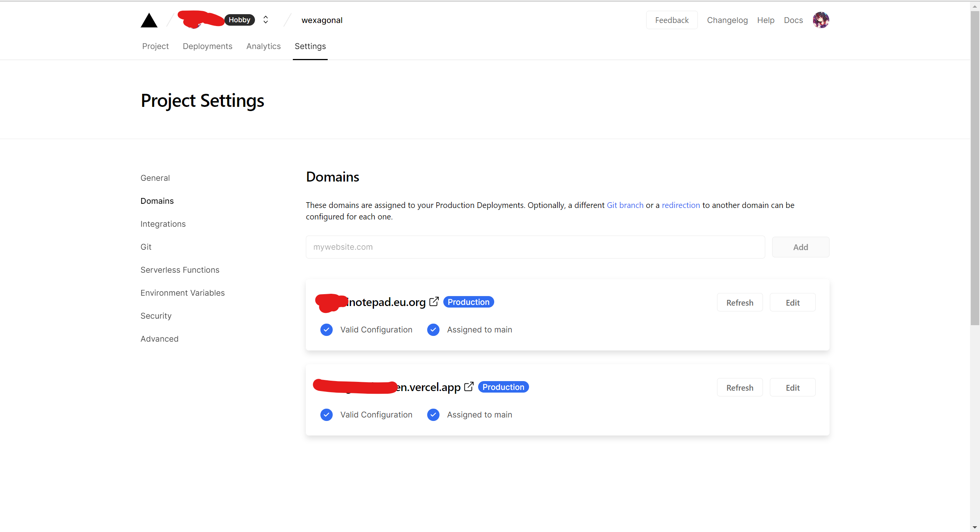Click Assigned to main checkmark on vercel.app domain
This screenshot has height=532, width=980.
(433, 415)
